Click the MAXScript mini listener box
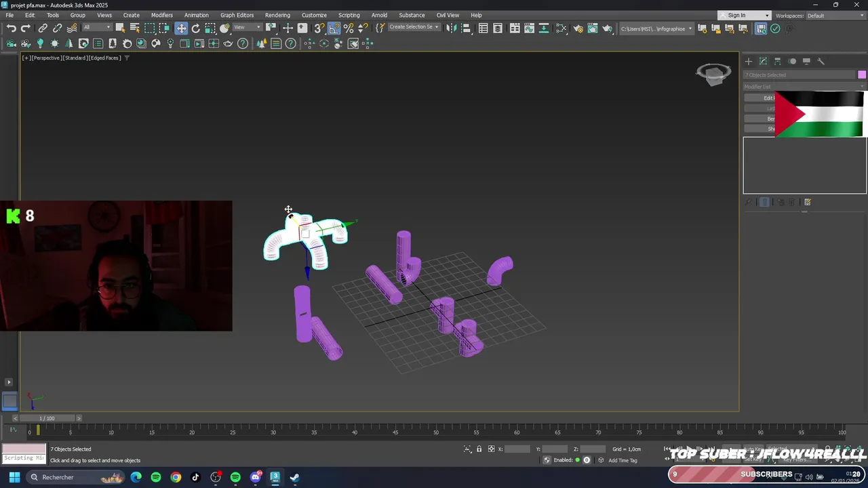 point(24,454)
